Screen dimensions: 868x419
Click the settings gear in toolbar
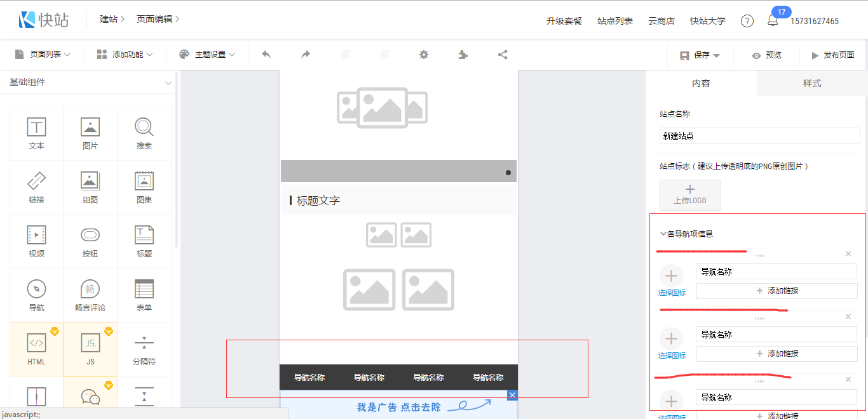coord(424,55)
